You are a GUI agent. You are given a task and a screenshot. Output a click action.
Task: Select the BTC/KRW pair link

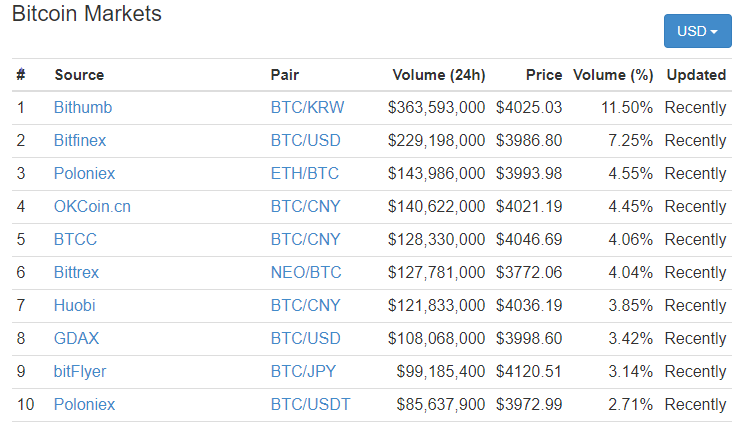[x=307, y=107]
